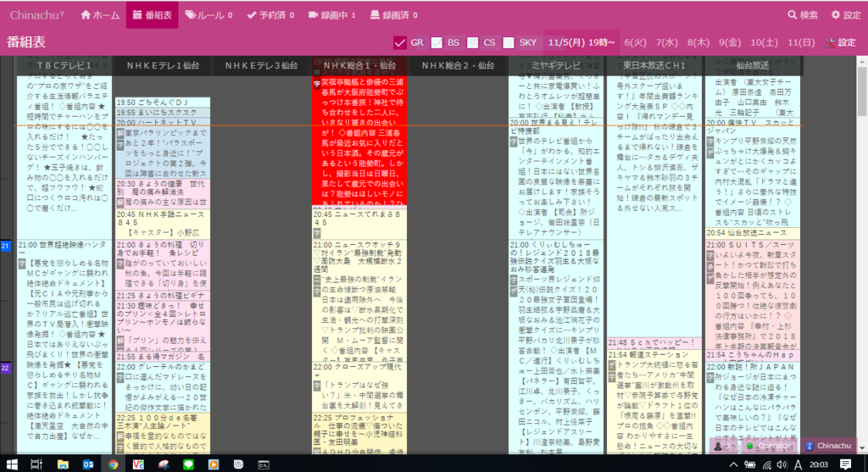Open program 20:45 ＮＨＫ手話ニュース８４５
The height and width of the screenshot is (472, 868).
pyautogui.click(x=163, y=224)
